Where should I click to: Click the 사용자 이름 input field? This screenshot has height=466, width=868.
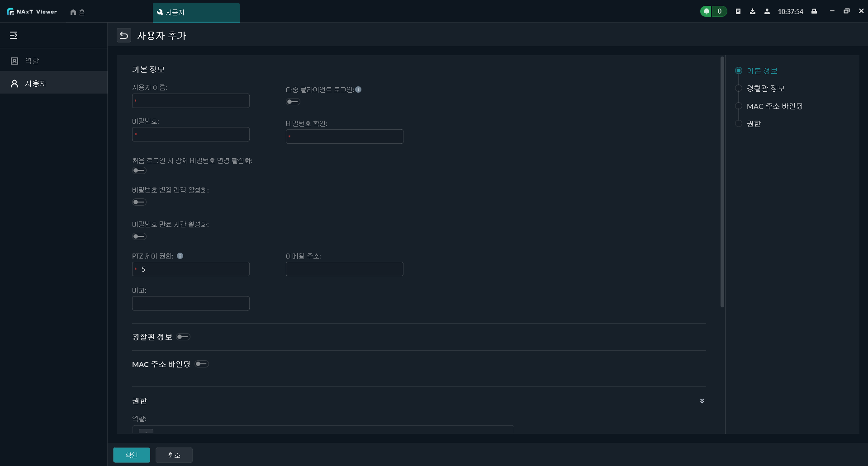(x=191, y=101)
